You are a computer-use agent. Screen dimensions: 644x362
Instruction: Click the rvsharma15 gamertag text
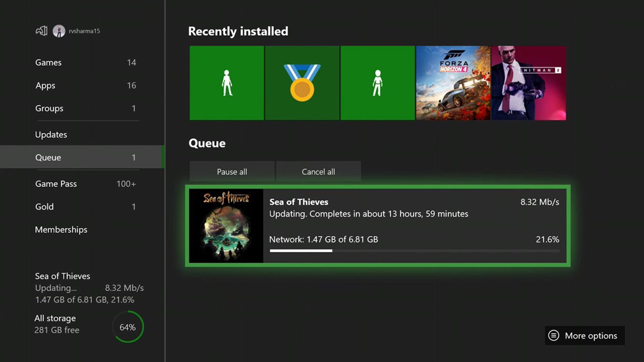84,31
